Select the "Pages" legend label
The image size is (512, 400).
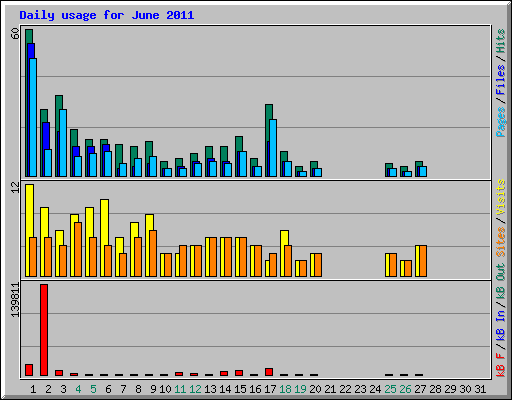click(x=501, y=122)
